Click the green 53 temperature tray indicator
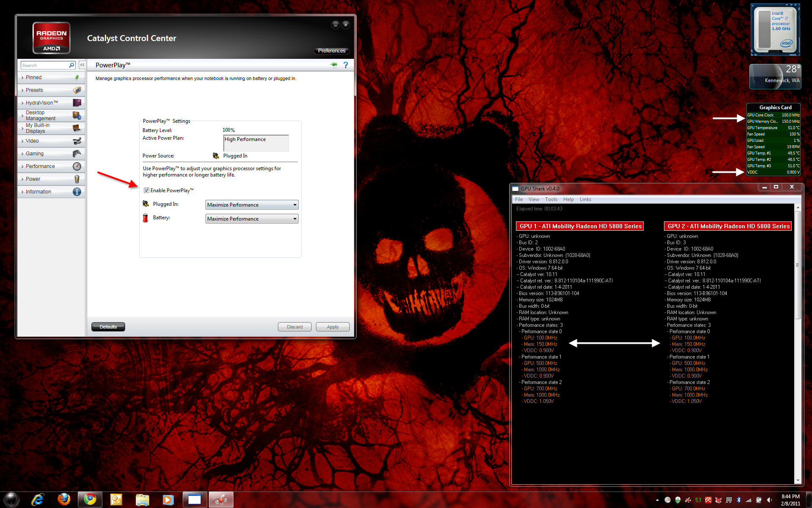The width and height of the screenshot is (812, 508). click(x=698, y=500)
